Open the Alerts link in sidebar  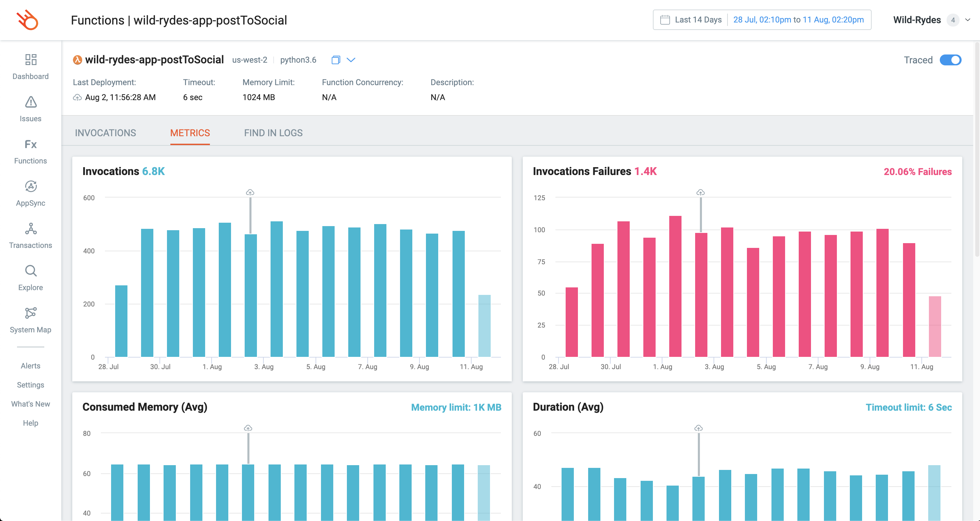point(30,365)
